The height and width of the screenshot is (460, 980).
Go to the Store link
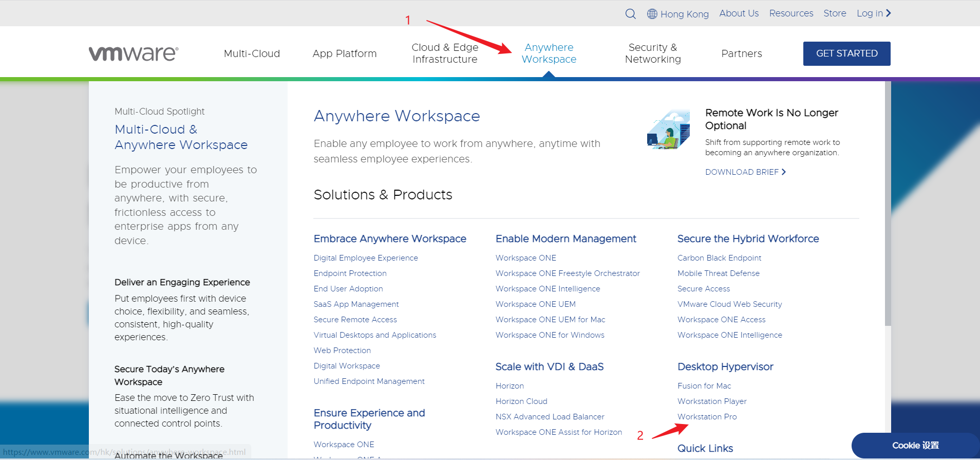coord(835,13)
